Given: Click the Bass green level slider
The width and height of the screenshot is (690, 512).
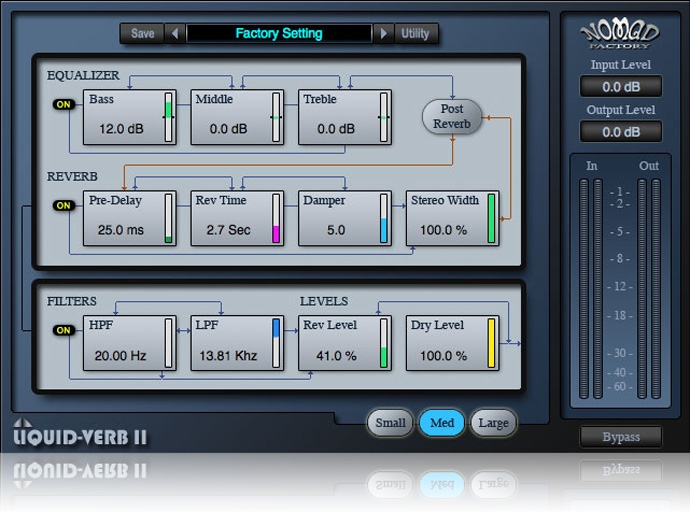Looking at the screenshot, I should point(169,117).
